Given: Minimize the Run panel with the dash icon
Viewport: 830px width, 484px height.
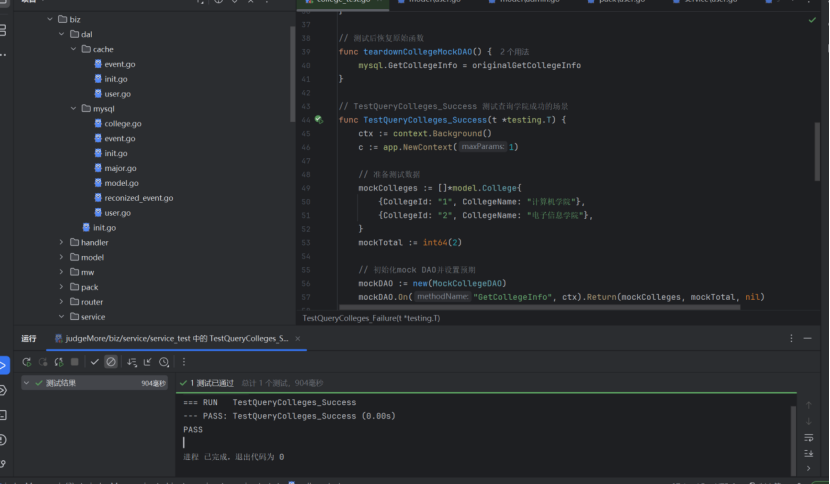Looking at the screenshot, I should 807,338.
